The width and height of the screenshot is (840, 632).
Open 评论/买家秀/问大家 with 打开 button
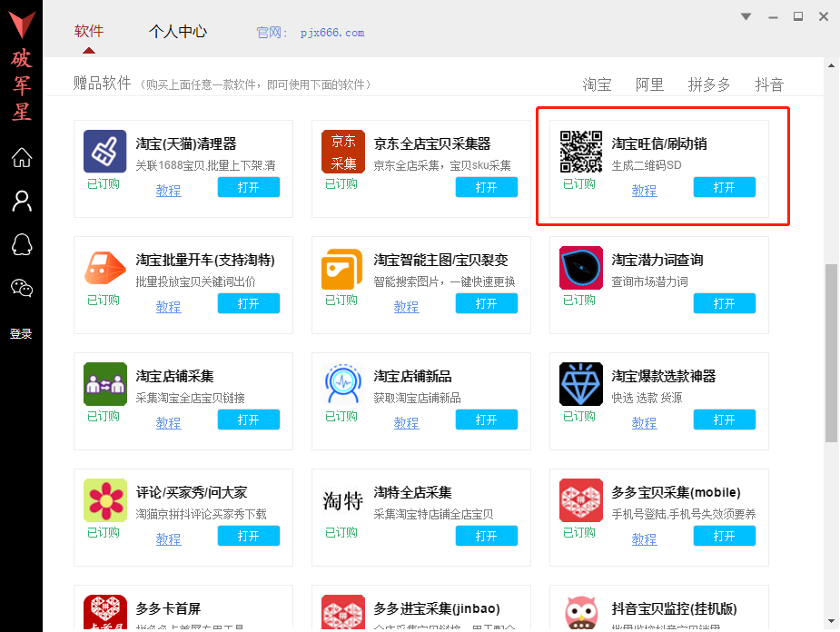249,536
